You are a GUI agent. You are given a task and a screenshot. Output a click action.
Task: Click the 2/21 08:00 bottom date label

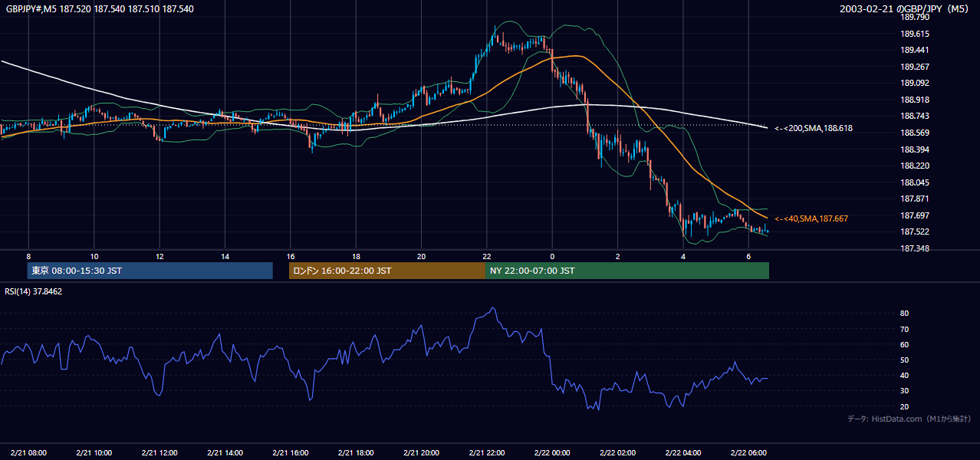coord(28,452)
